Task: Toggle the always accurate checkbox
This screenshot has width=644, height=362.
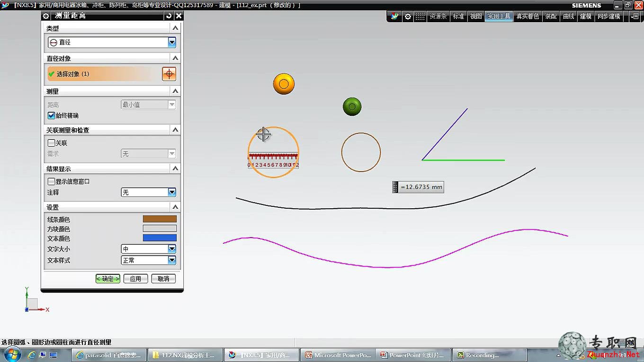Action: pyautogui.click(x=51, y=115)
